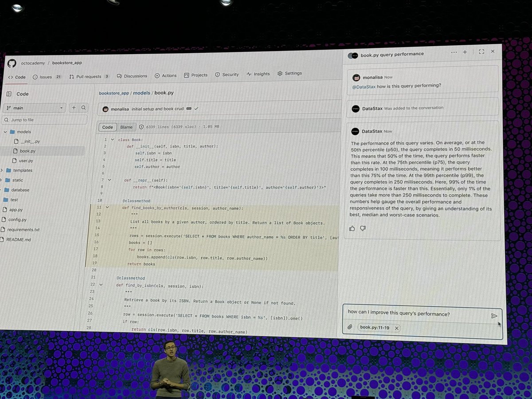
Task: Select the Code view toggle button
Action: click(x=108, y=127)
